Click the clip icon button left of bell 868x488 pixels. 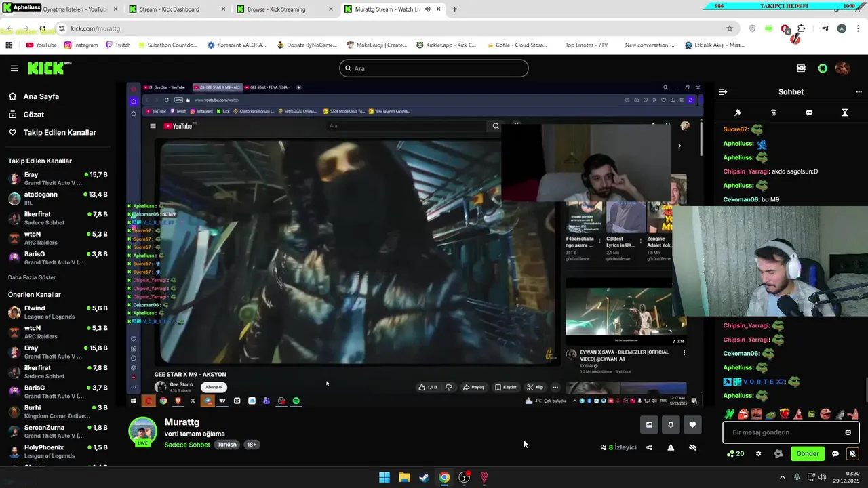tap(649, 425)
